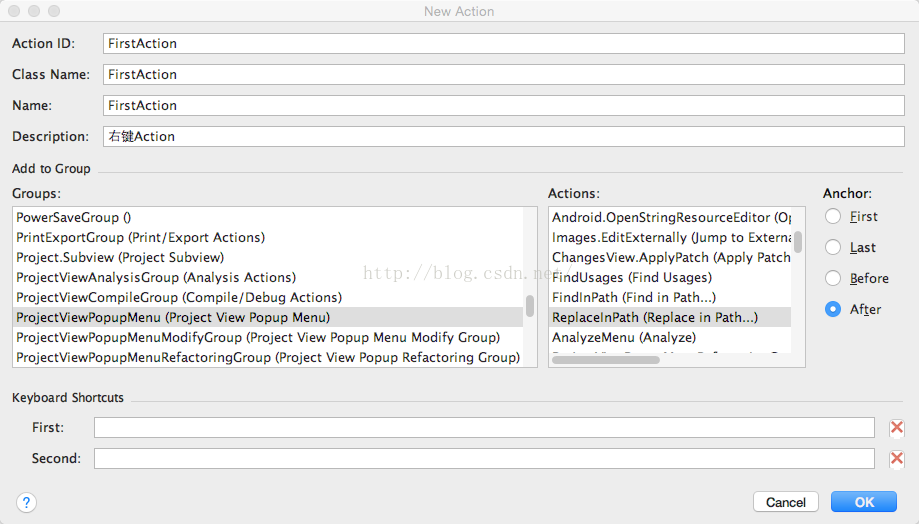Select Project.Subview (Project Subview) group
The height and width of the screenshot is (524, 919).
click(x=268, y=257)
